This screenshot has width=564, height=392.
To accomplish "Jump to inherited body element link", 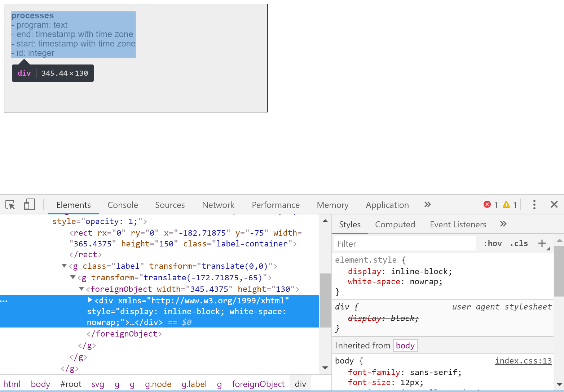I will (x=405, y=346).
